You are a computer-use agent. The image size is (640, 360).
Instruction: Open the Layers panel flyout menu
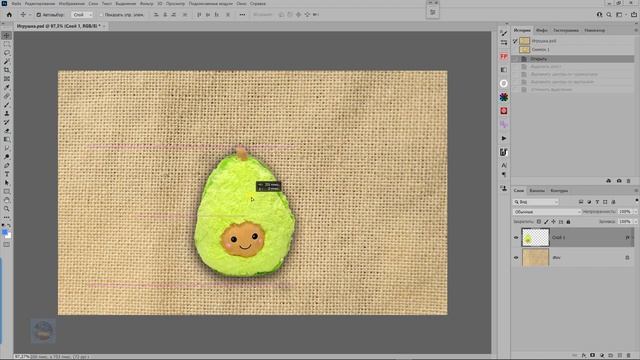click(636, 191)
